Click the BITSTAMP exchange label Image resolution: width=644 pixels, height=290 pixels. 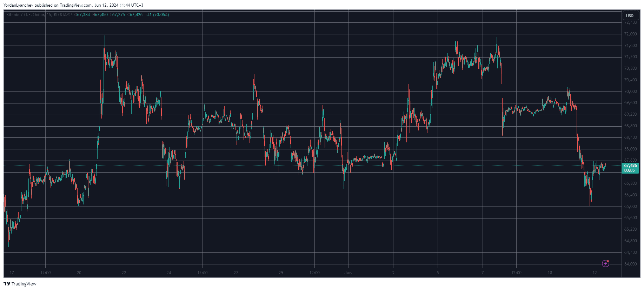coord(63,15)
